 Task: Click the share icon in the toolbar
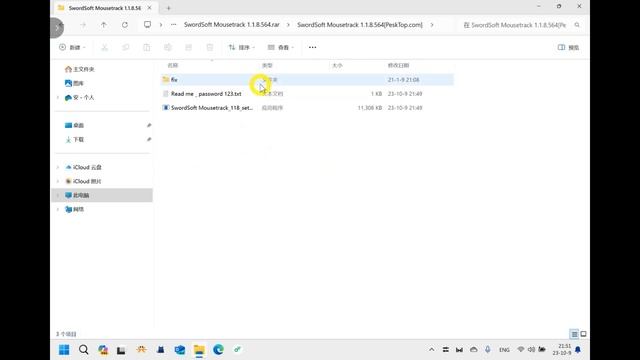[x=189, y=47]
